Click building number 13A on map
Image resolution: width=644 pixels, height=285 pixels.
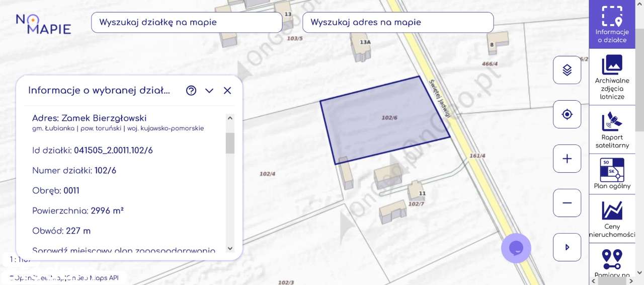(x=365, y=42)
